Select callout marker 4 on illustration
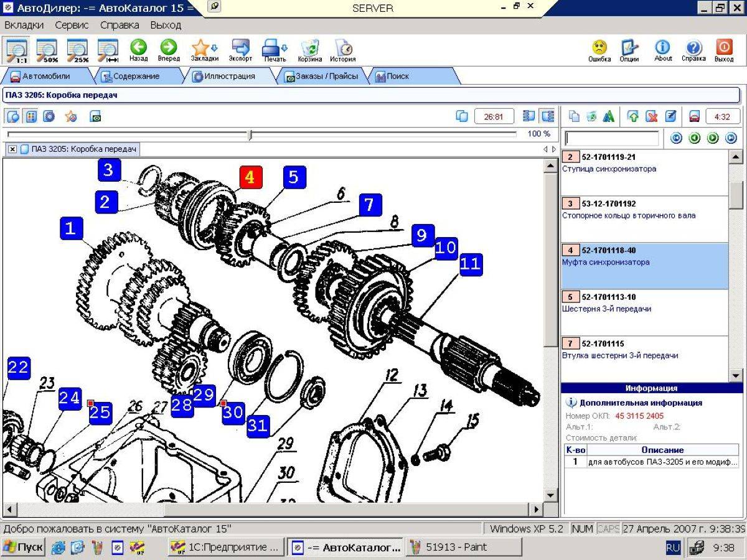The height and width of the screenshot is (560, 747). 250,177
